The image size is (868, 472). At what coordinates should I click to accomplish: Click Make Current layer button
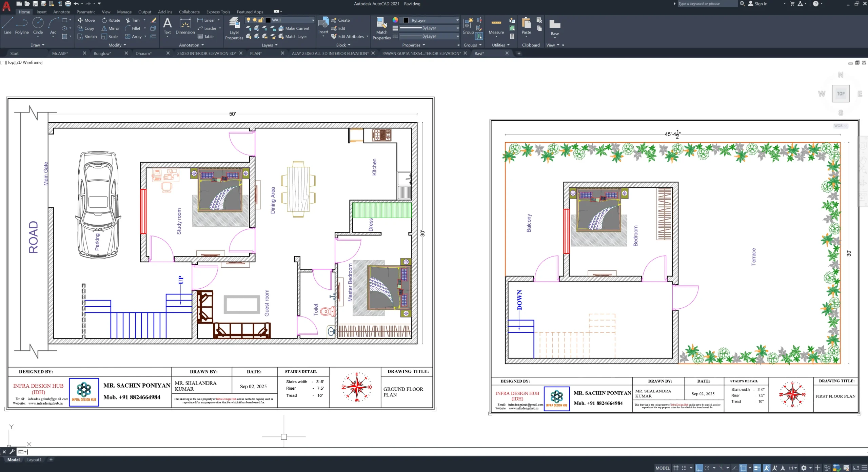tap(294, 28)
